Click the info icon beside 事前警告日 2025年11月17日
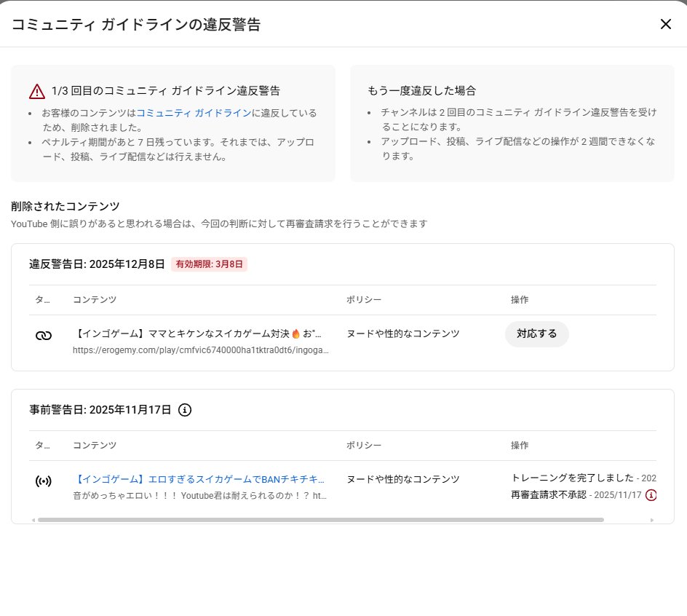The width and height of the screenshot is (687, 616). tap(185, 410)
